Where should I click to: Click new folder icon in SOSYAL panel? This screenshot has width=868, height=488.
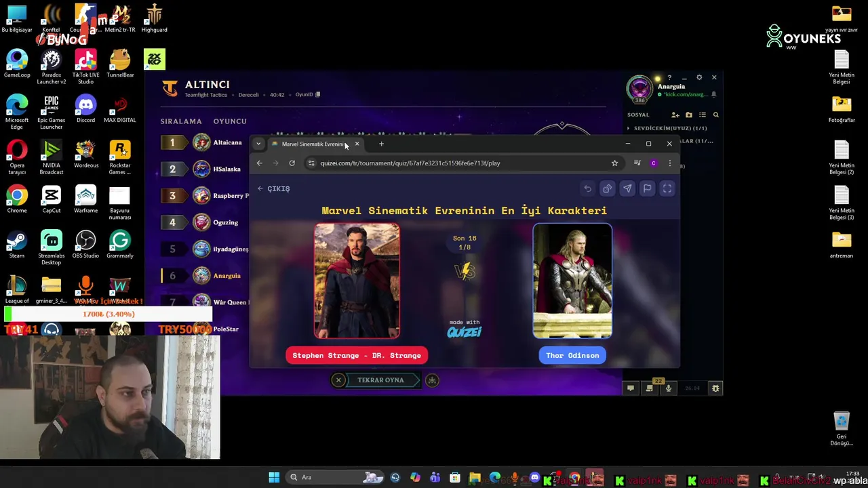[x=689, y=115]
